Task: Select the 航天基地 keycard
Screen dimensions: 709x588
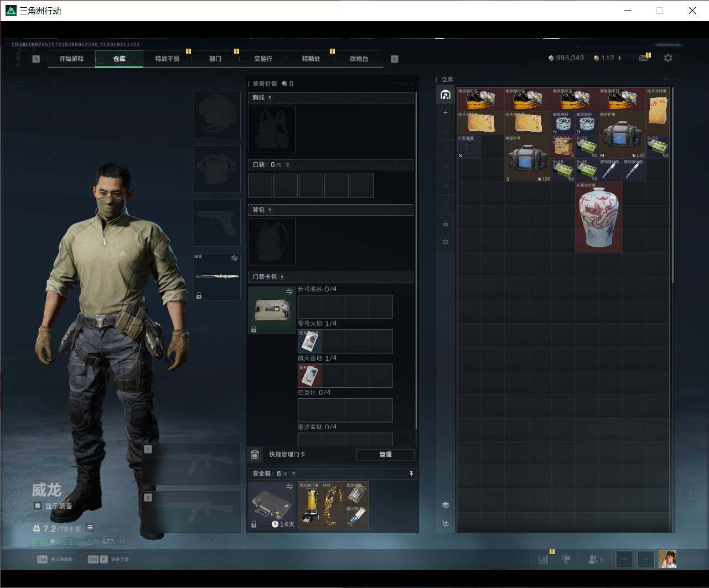Action: coord(310,376)
